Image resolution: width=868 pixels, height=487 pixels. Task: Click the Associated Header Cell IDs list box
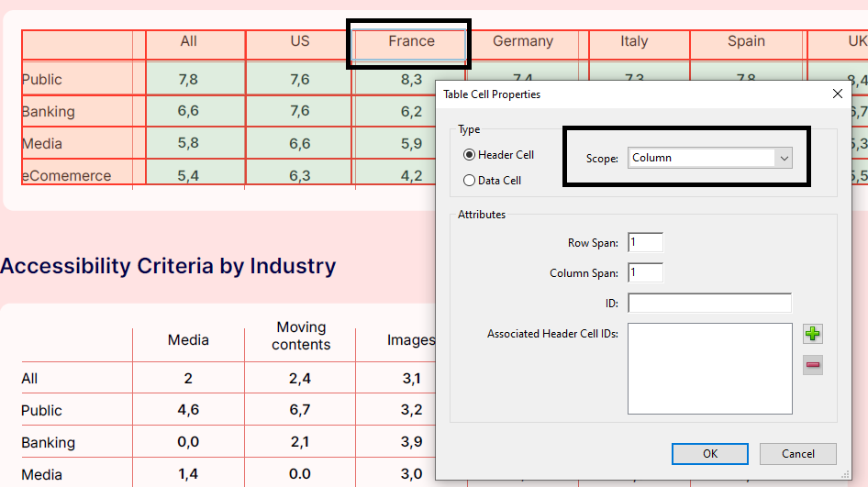click(x=709, y=369)
